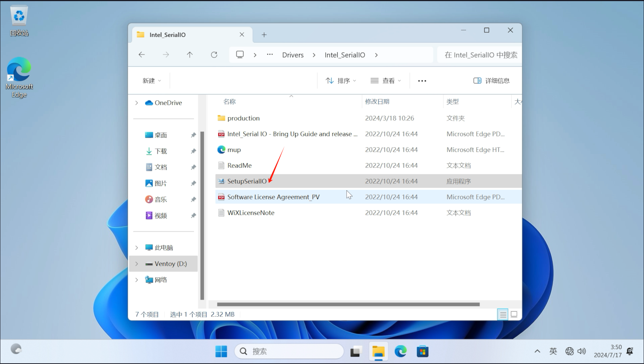Screen dimensions: 644x364
Task: Expand the Ventoy (D:) tree node
Action: [x=137, y=264]
